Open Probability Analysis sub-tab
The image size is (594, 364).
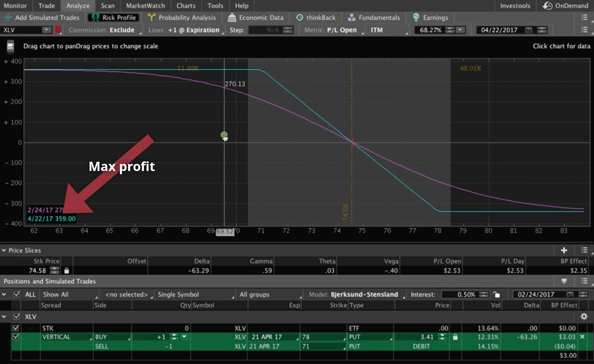pos(182,17)
